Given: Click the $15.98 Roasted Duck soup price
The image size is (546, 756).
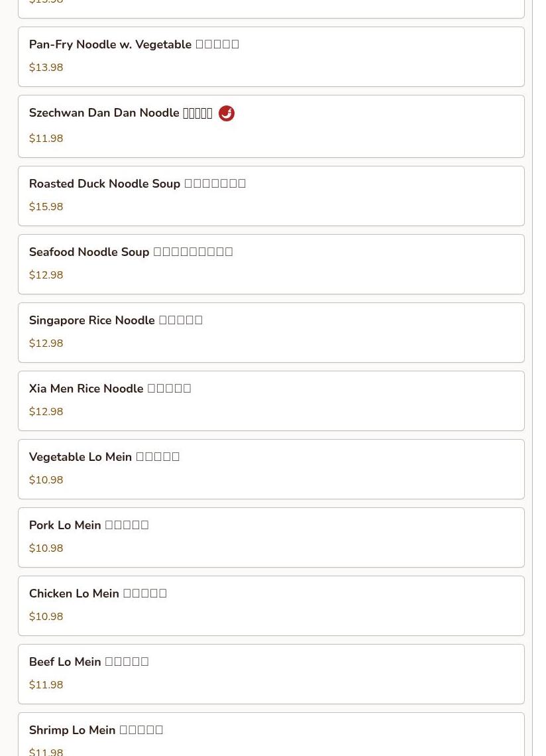Looking at the screenshot, I should (46, 207).
